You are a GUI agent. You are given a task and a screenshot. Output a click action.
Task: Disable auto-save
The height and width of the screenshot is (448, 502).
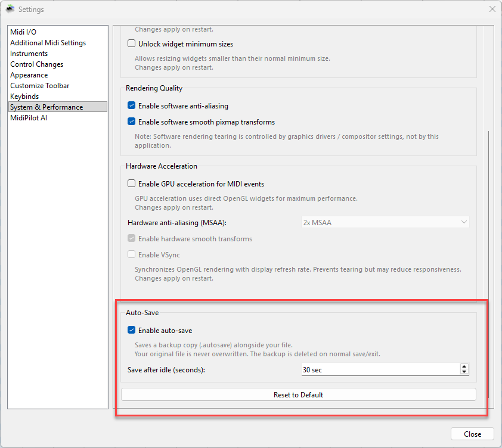point(132,330)
